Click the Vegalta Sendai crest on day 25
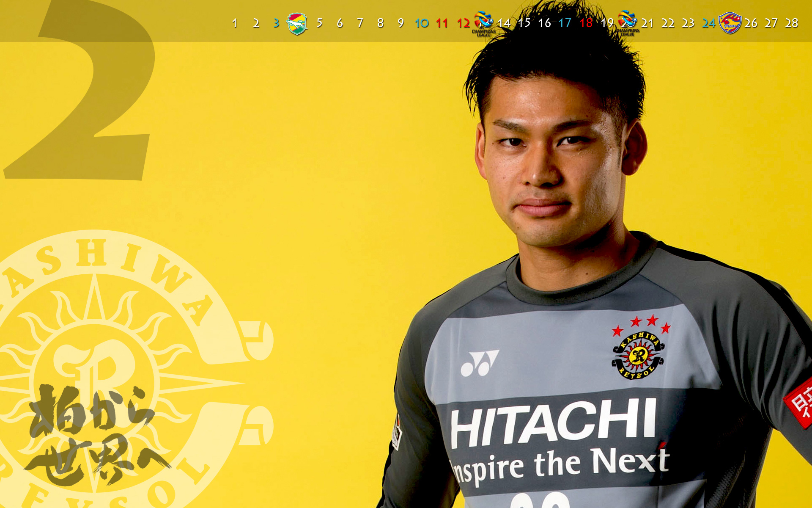 730,23
